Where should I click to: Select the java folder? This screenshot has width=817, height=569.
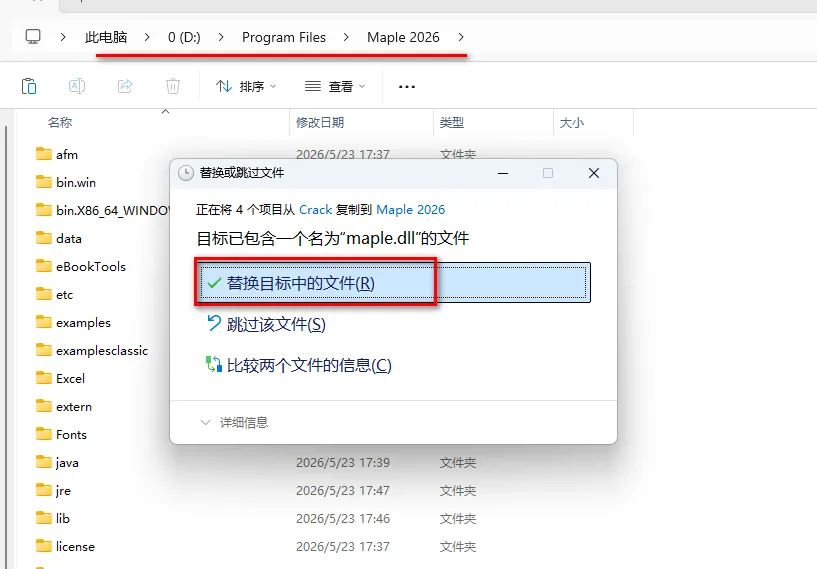[x=67, y=463]
